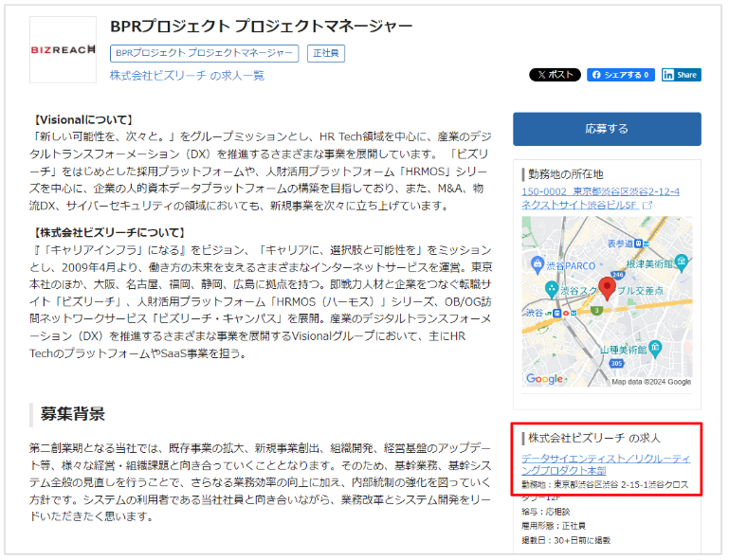The image size is (729, 560).
Task: Click the Facebook シェアする button
Action: click(x=621, y=75)
